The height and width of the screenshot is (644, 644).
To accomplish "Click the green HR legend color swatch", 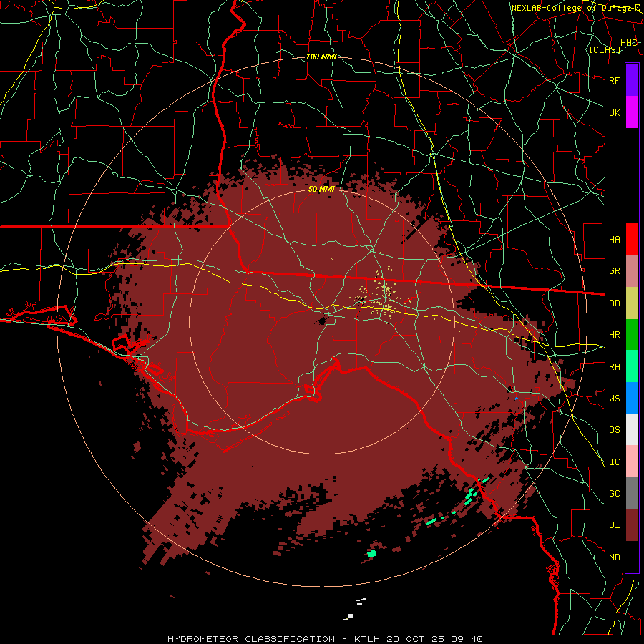I will coord(632,335).
